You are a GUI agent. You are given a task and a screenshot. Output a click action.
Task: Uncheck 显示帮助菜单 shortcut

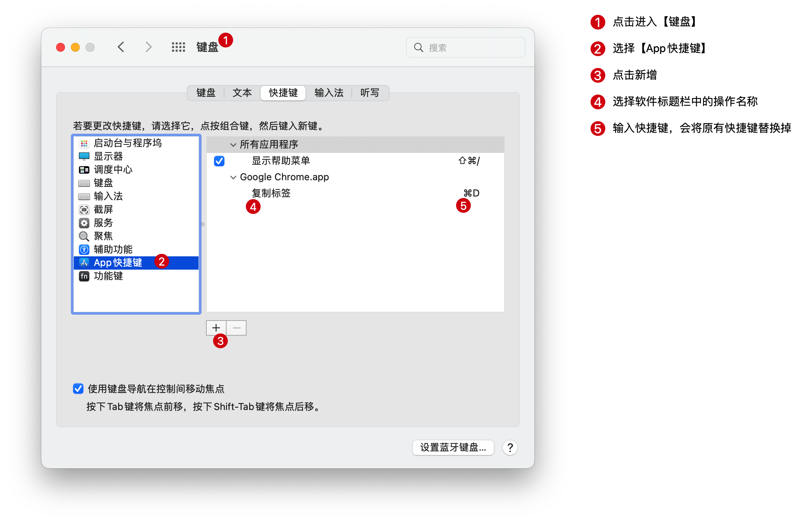[x=219, y=161]
